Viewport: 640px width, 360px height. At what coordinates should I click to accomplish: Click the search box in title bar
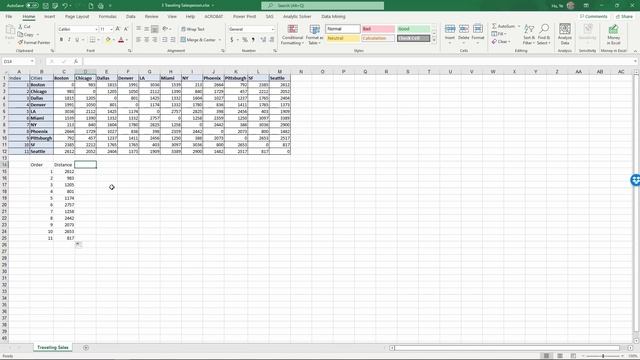(322, 6)
